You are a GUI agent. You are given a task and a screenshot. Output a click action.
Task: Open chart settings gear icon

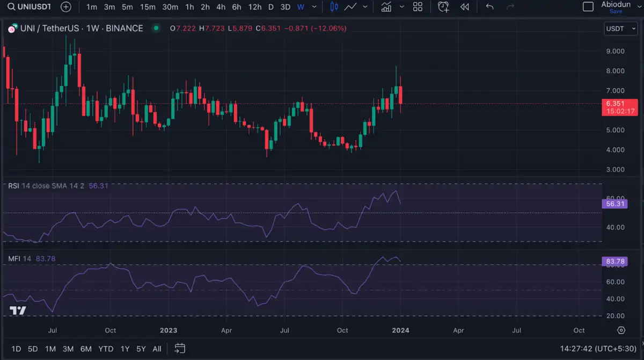(x=621, y=330)
